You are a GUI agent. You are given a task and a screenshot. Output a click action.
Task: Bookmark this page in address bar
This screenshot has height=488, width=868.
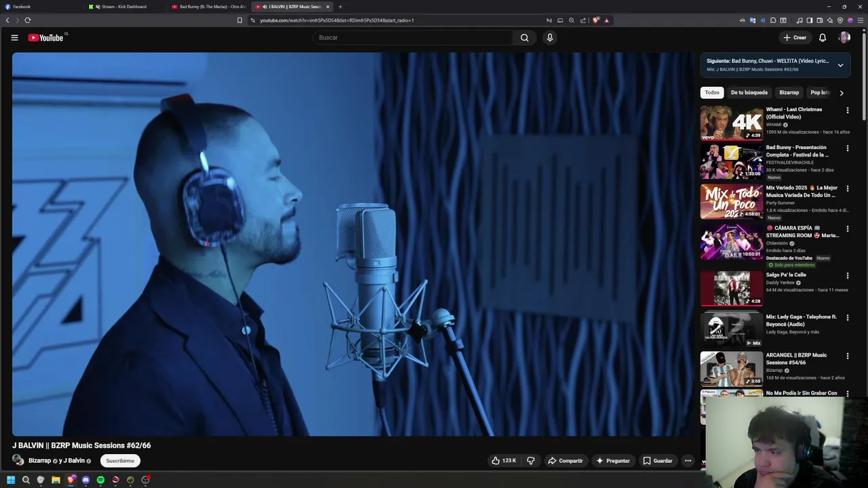point(239,20)
